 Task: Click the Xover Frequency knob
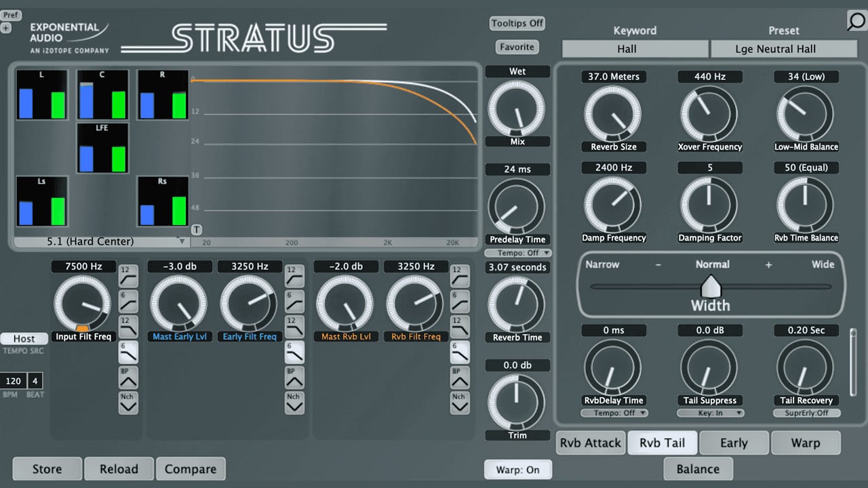(x=709, y=113)
